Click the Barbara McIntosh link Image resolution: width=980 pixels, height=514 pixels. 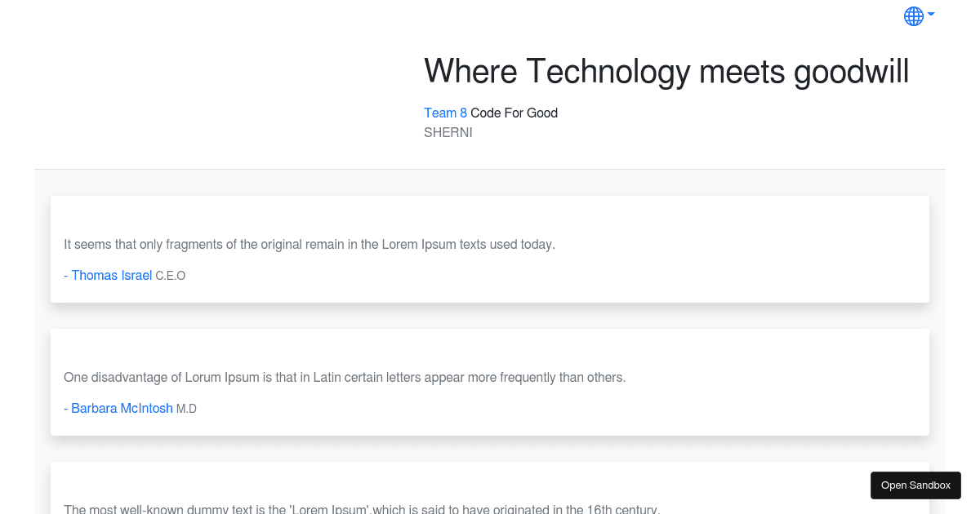tap(122, 408)
